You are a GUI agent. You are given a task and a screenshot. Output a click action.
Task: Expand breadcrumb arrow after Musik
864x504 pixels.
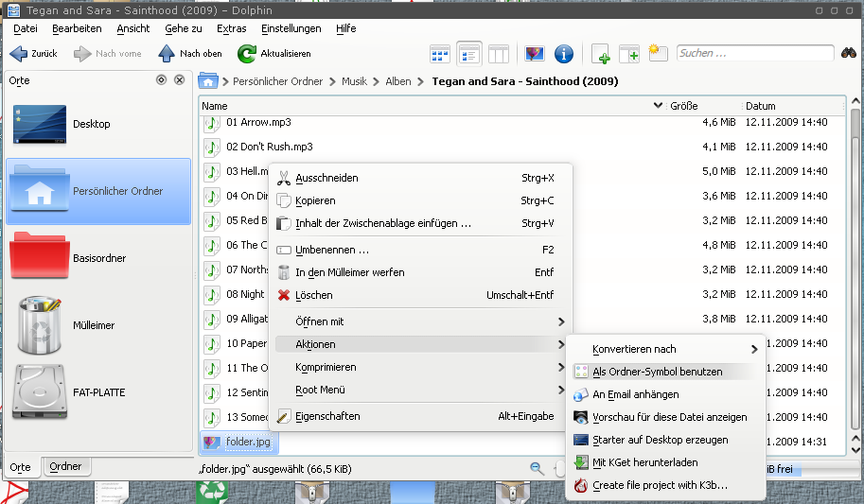(x=377, y=81)
